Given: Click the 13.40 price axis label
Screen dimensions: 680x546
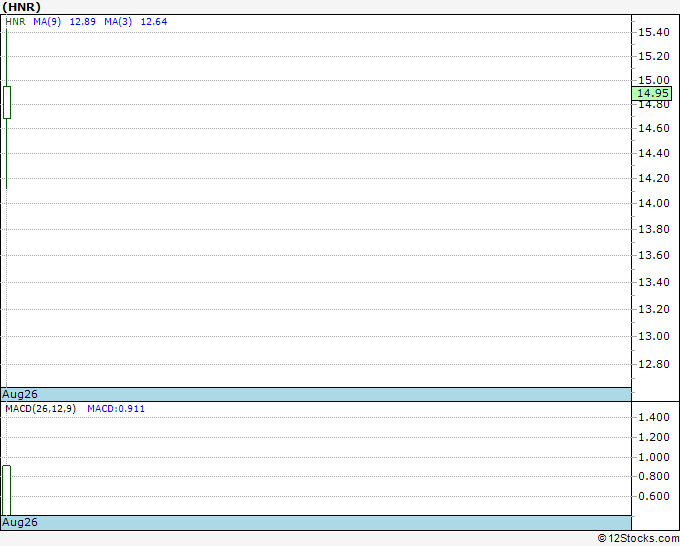Looking at the screenshot, I should (654, 282).
